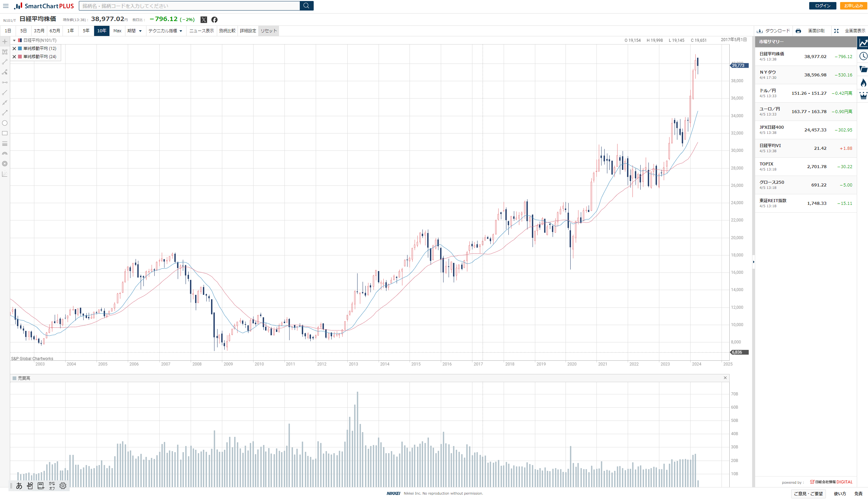Click the search magnifier button
Screen dimensions: 868x499
point(306,6)
